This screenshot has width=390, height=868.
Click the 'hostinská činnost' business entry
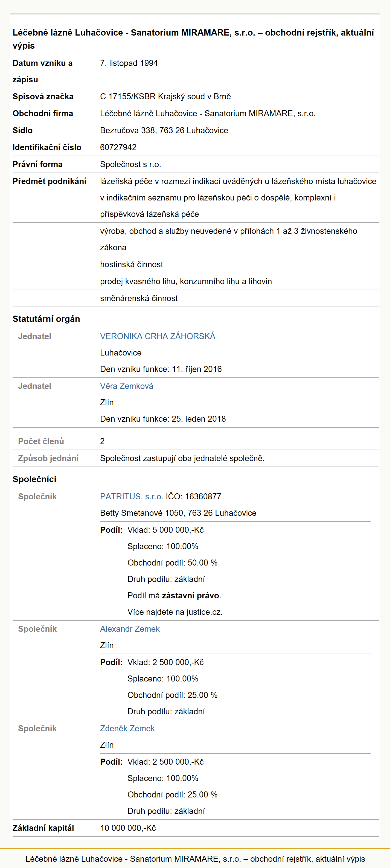point(132,264)
